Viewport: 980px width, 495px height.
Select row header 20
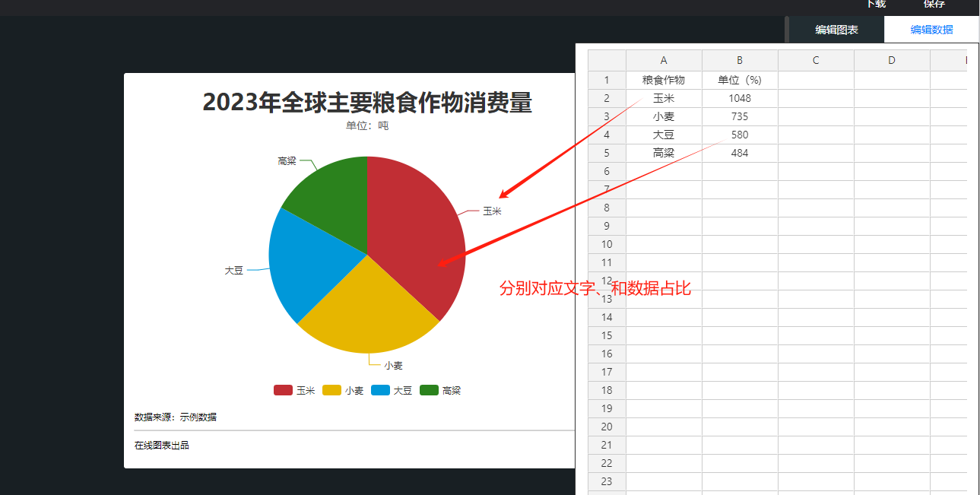(607, 427)
